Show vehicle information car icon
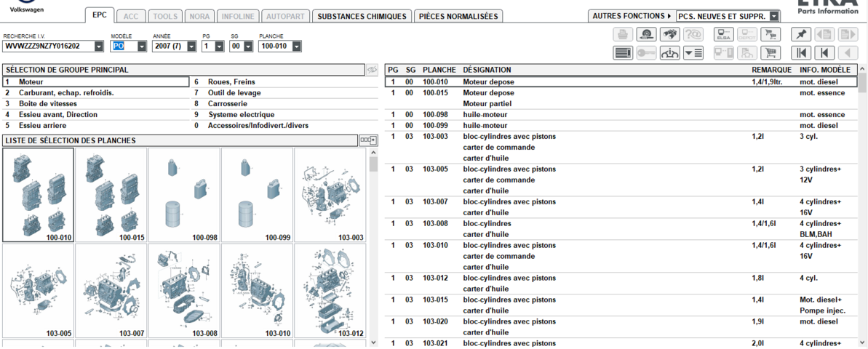The width and height of the screenshot is (868, 349). [x=669, y=53]
